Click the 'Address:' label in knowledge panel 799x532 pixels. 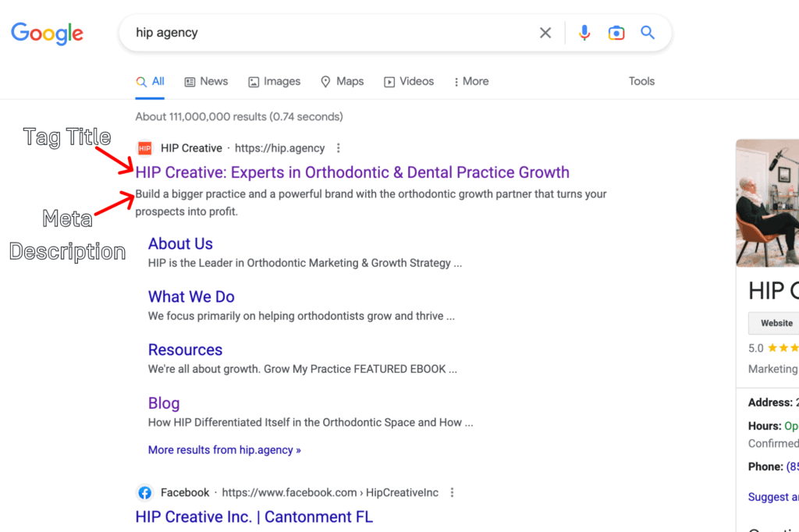(x=770, y=403)
